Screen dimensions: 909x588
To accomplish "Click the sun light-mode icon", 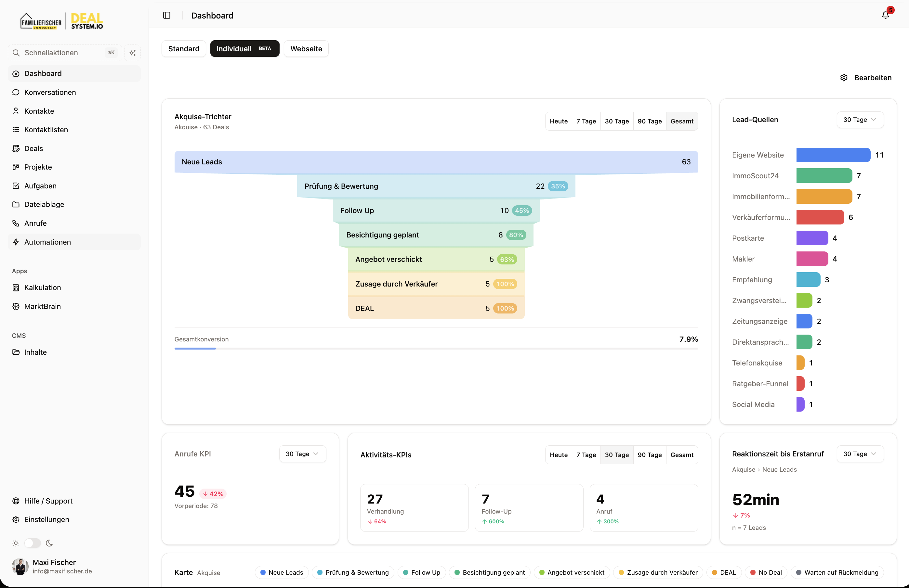I will (16, 543).
